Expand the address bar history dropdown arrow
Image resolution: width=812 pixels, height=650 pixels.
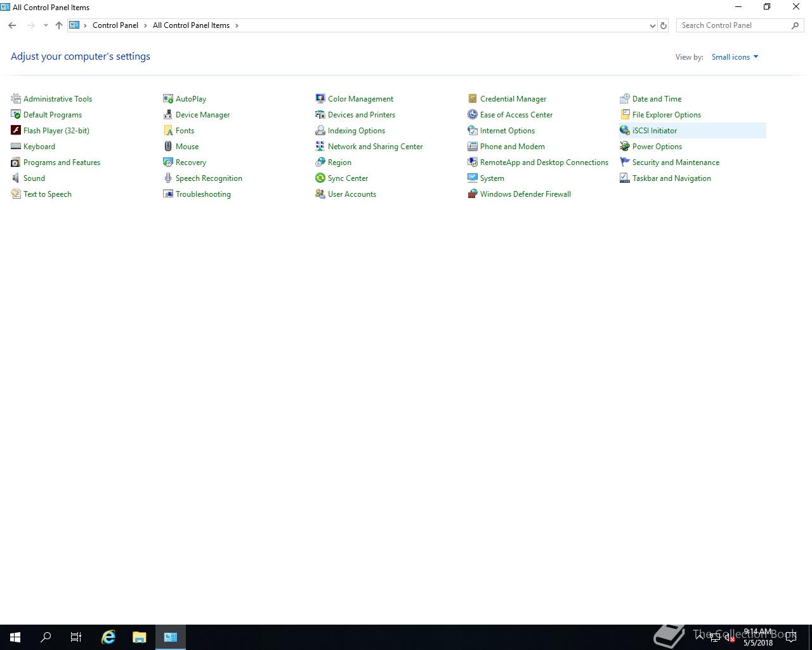(652, 25)
